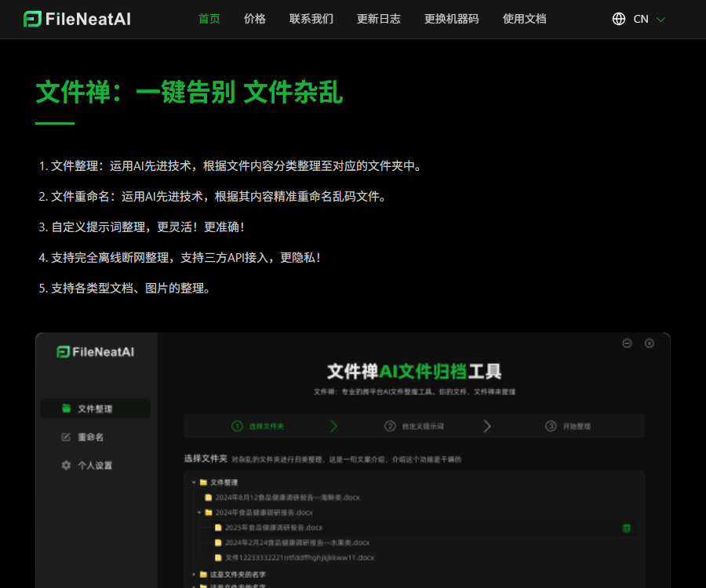Open the CN language dropdown

(641, 19)
